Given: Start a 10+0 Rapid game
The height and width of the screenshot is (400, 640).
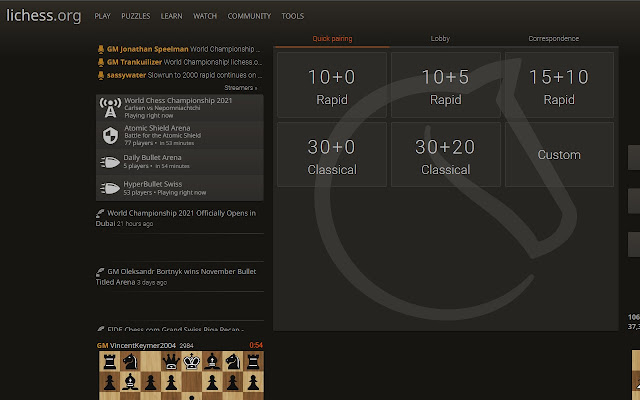Looking at the screenshot, I should pyautogui.click(x=332, y=85).
